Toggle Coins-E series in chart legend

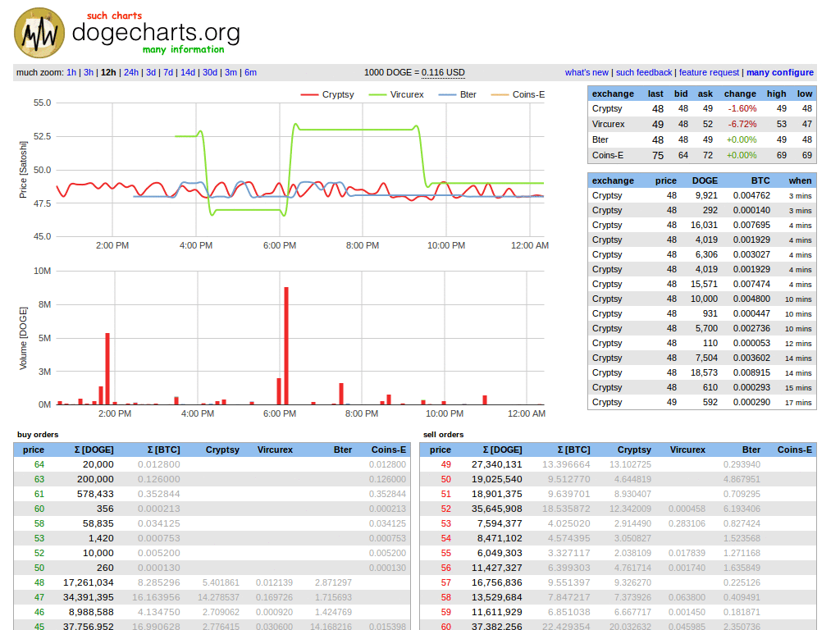click(518, 94)
